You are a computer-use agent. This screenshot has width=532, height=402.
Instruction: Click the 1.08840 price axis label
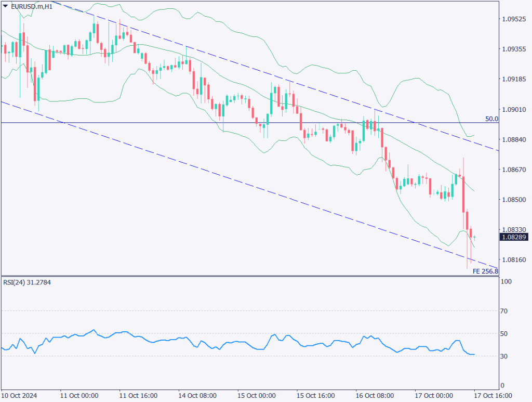pyautogui.click(x=515, y=139)
